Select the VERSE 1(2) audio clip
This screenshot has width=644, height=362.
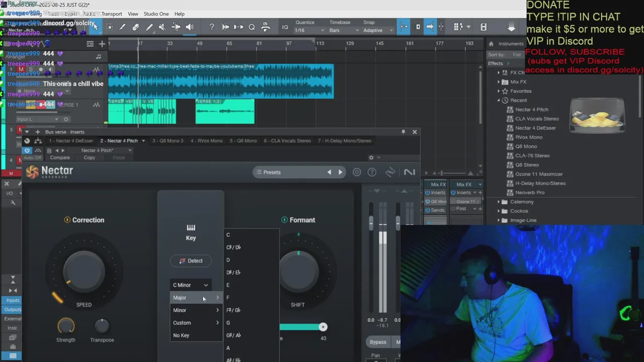click(225, 111)
